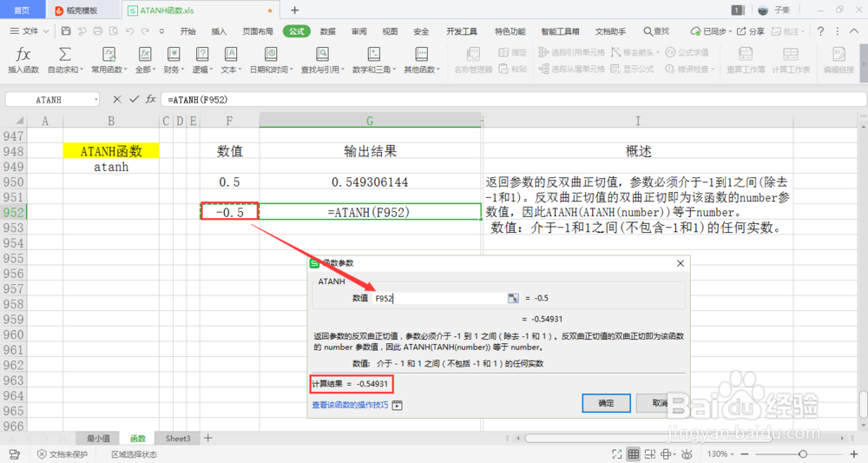Open the Home (开始) ribbon tab

pyautogui.click(x=188, y=31)
